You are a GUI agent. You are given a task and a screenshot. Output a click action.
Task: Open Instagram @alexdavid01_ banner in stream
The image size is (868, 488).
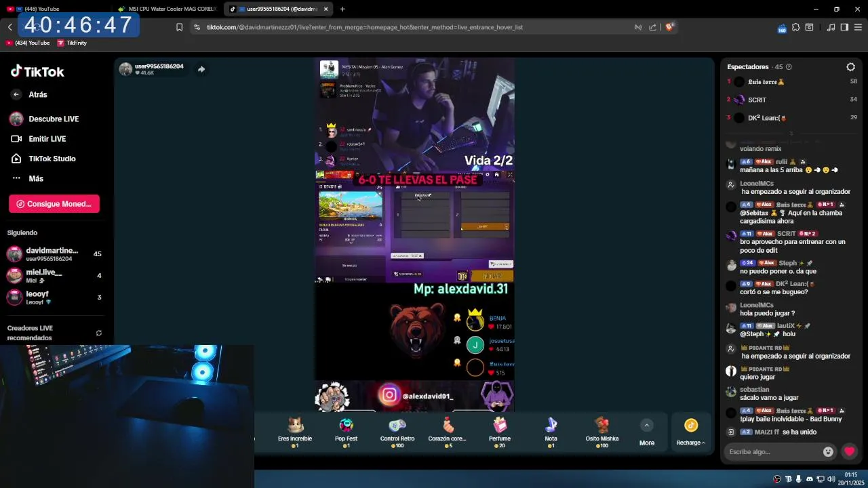pos(416,395)
